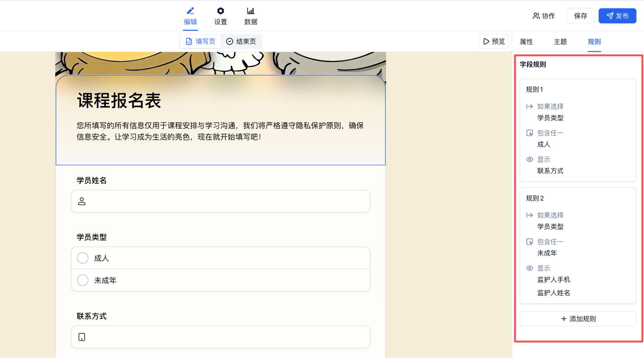Click the arrow icon beside Rule 1 condition

pos(530,107)
